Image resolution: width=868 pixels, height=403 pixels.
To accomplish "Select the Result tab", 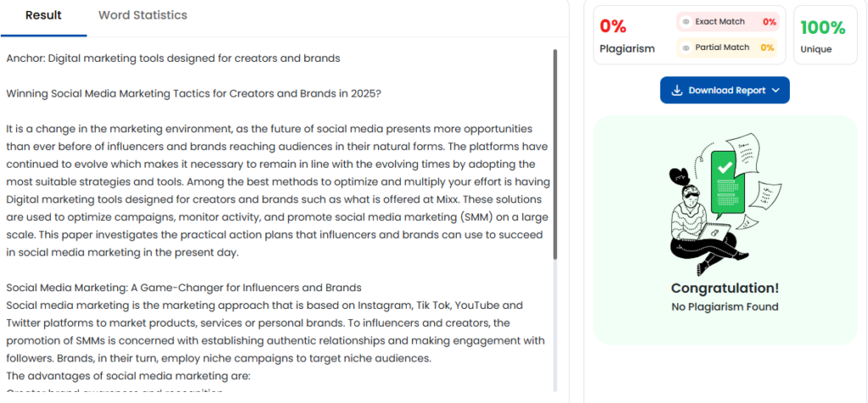I will [x=44, y=15].
